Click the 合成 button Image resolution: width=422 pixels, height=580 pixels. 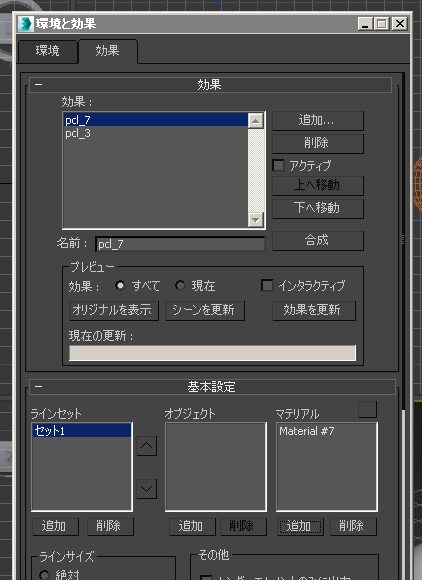(x=318, y=240)
